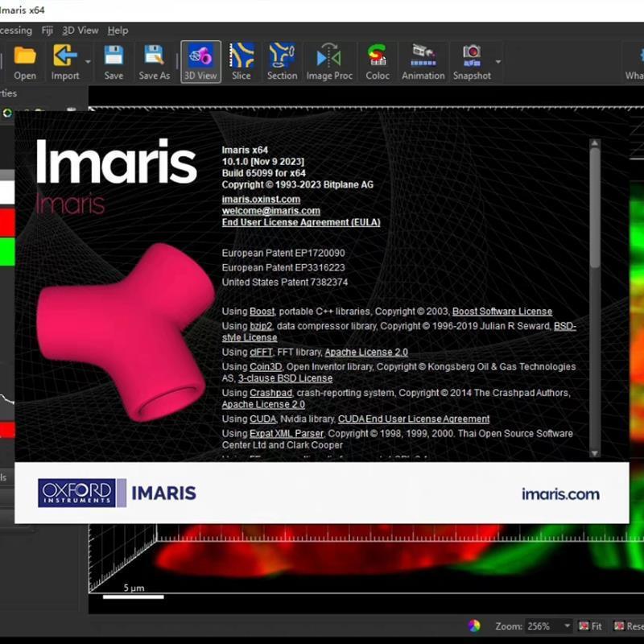644x644 pixels.
Task: Open the Section view
Action: coord(282,63)
